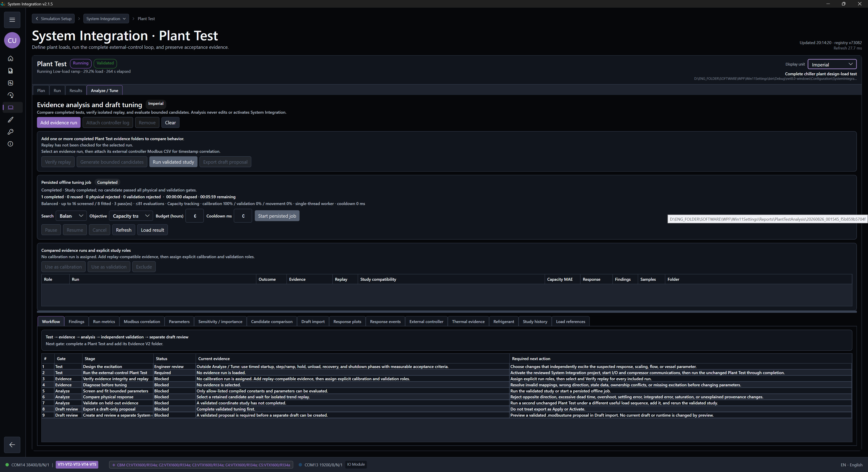Image resolution: width=868 pixels, height=472 pixels.
Task: Open the Findings sub-tab
Action: point(76,321)
